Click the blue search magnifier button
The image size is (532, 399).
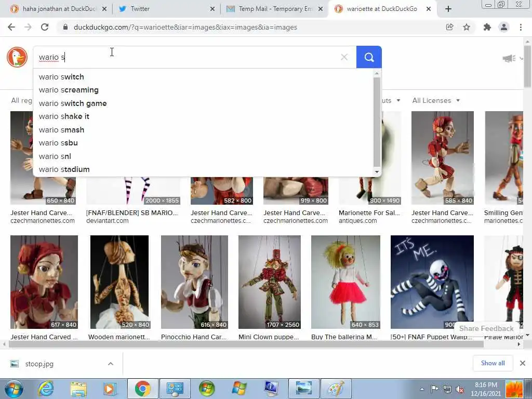369,57
